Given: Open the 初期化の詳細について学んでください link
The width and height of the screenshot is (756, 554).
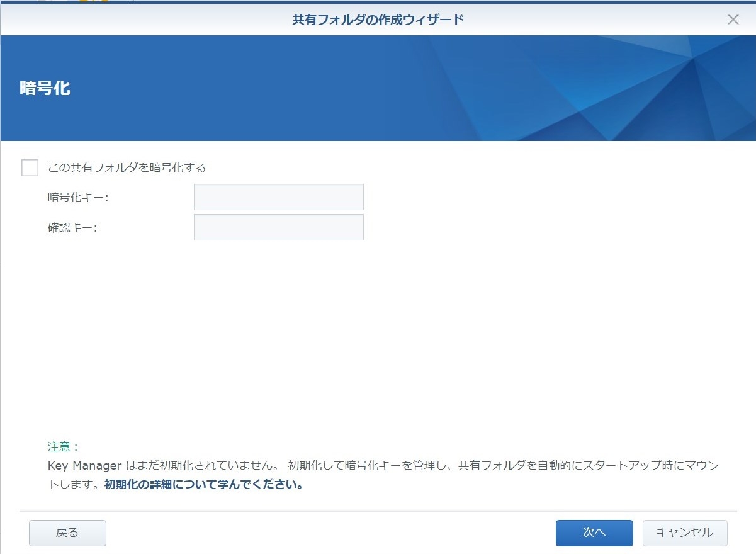Looking at the screenshot, I should tap(203, 485).
